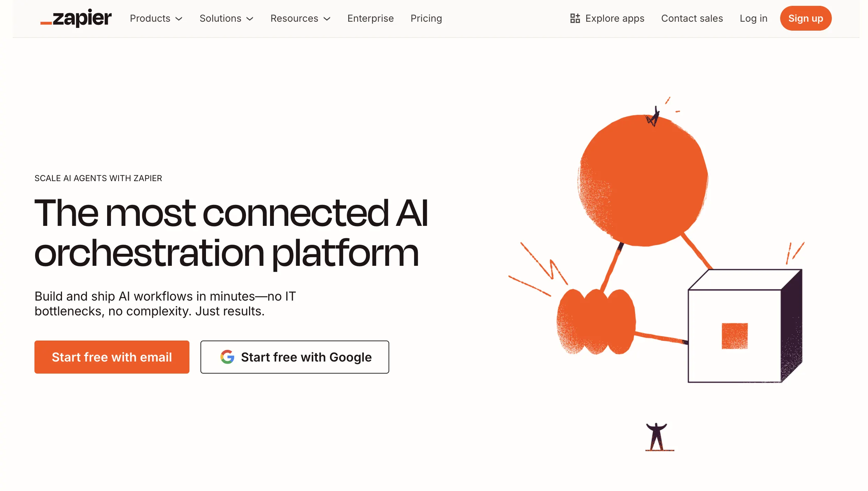Click the Contact sales link
868x491 pixels.
coord(692,18)
